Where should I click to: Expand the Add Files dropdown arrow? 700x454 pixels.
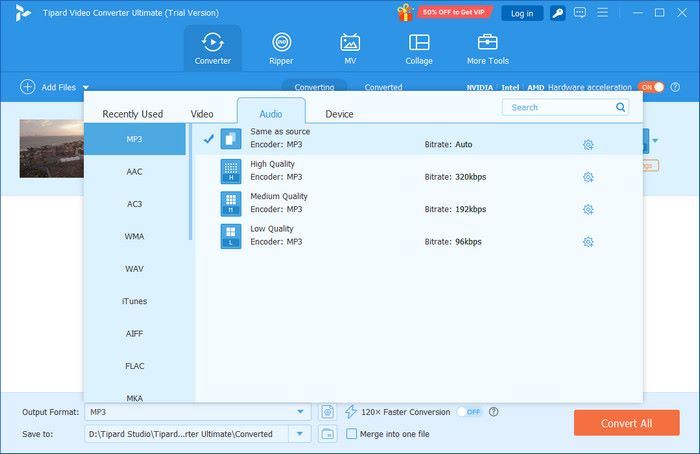[x=86, y=87]
